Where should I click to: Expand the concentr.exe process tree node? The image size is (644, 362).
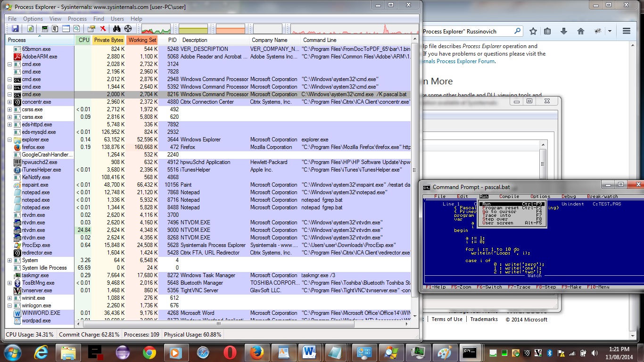tap(10, 102)
